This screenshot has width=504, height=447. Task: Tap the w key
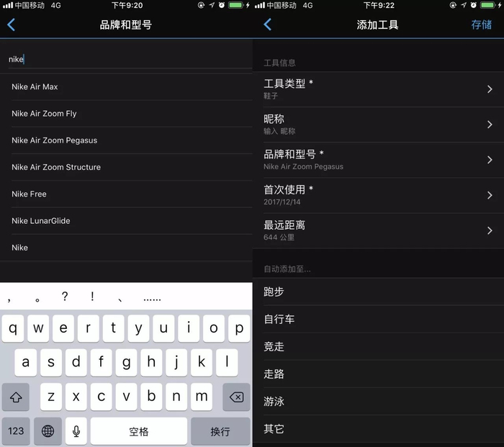pos(38,328)
